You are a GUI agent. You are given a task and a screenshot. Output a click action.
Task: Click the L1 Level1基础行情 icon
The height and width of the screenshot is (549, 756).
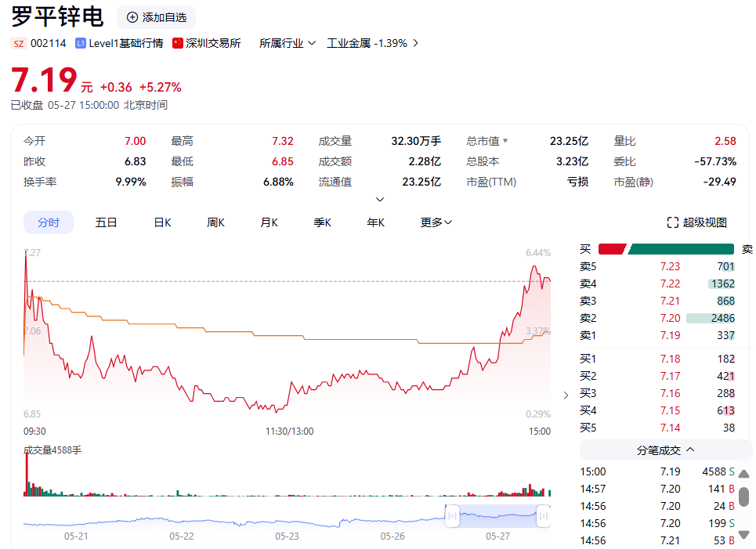click(81, 43)
